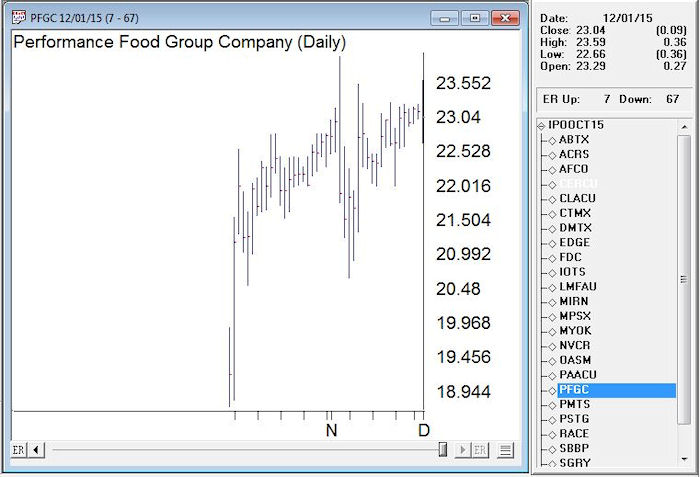Click the ER Up count 7
The height and width of the screenshot is (477, 700).
point(607,99)
